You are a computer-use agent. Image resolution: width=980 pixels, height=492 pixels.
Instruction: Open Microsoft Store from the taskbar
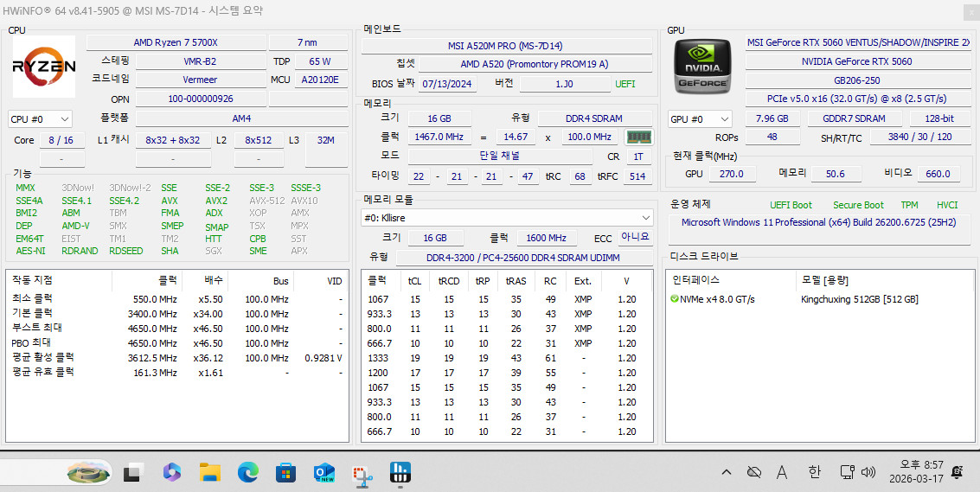[285, 473]
